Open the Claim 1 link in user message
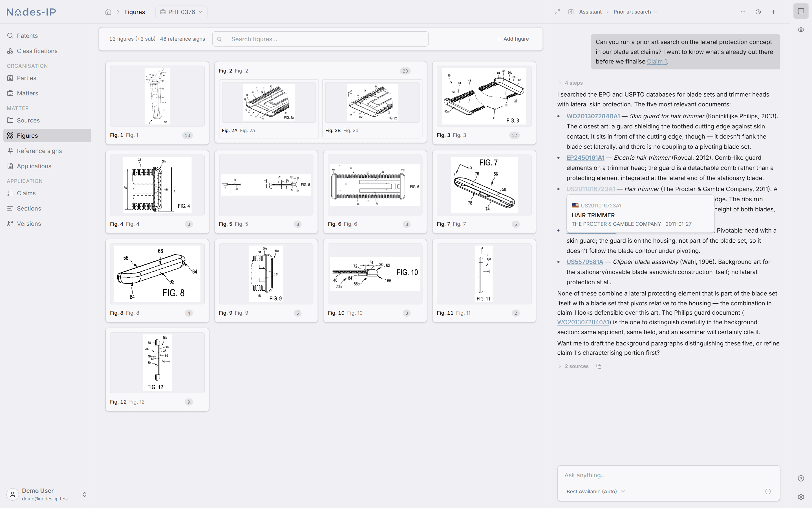 coord(657,62)
